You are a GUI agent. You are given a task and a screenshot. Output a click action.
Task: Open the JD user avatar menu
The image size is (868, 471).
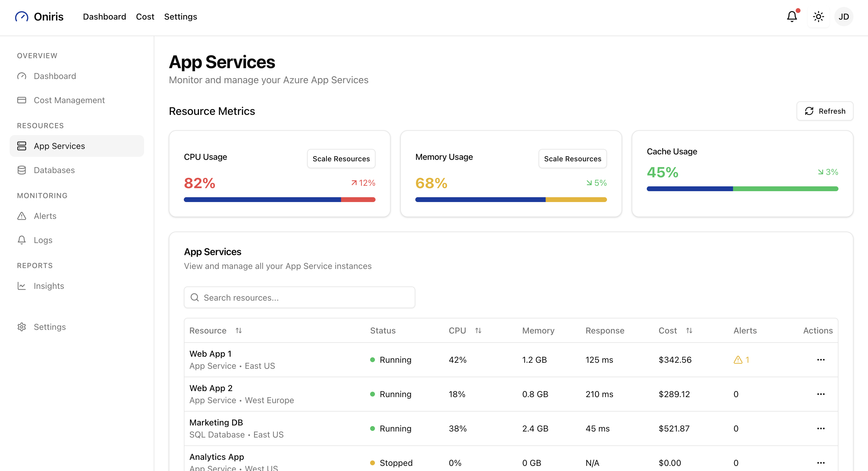[843, 17]
